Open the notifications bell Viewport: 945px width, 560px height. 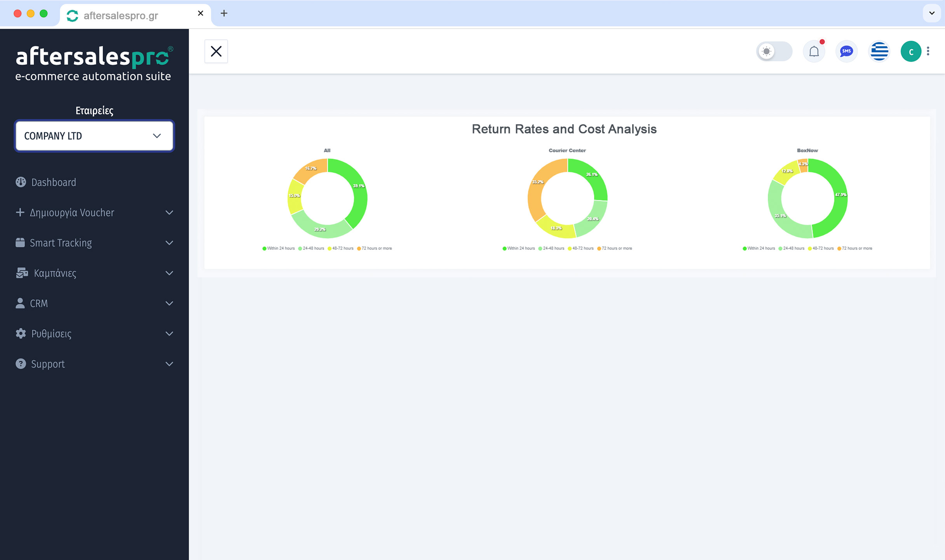pyautogui.click(x=814, y=51)
